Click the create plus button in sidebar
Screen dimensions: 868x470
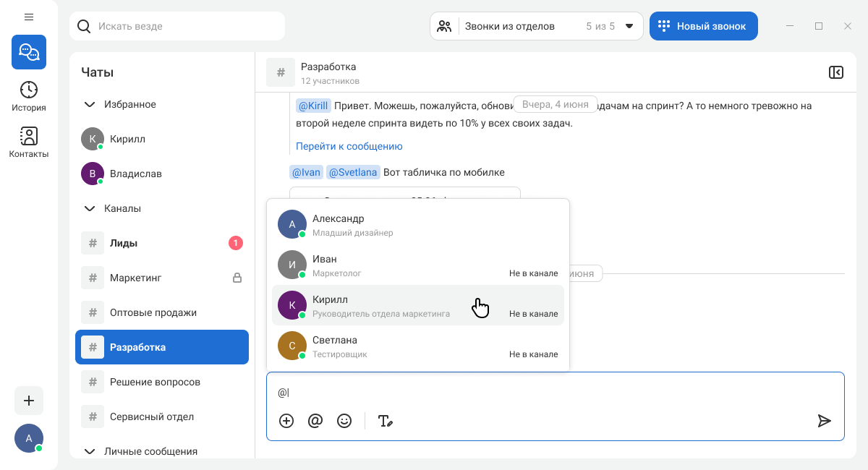point(29,401)
